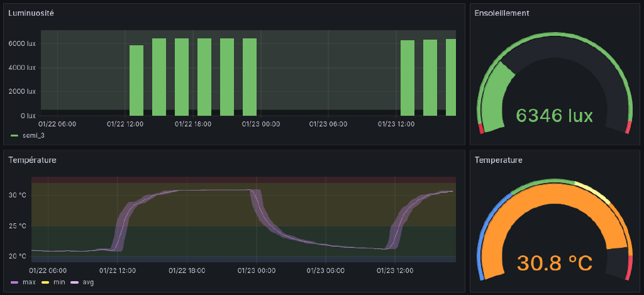This screenshot has width=644, height=295.
Task: Click the 01/22 06:00 label on luminosity axis
Action: [x=57, y=124]
